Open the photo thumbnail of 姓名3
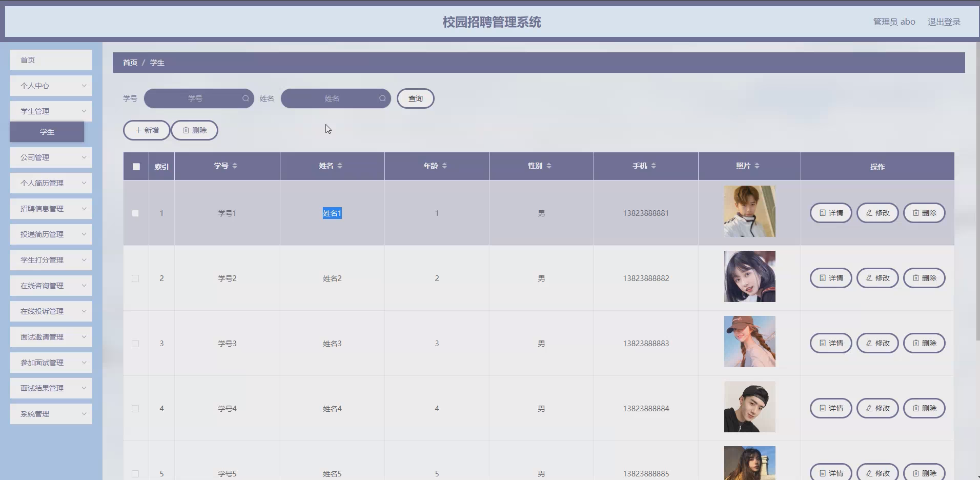 pos(749,342)
